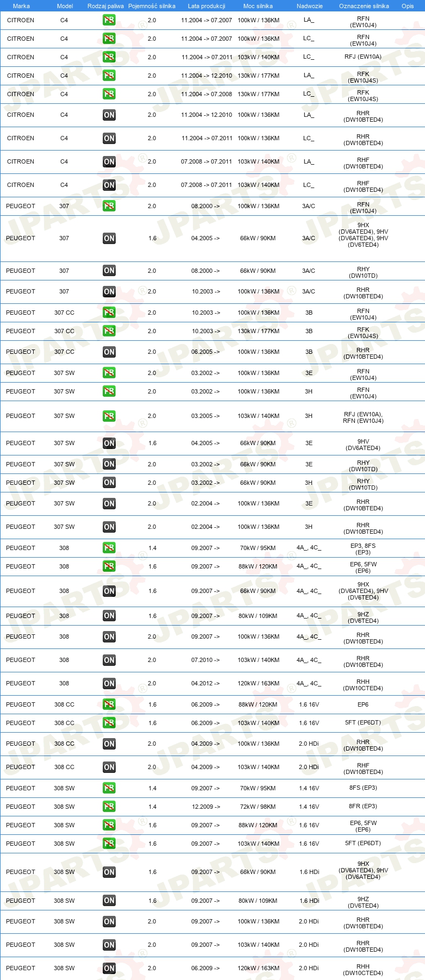Viewport: 425px width, 980px height.
Task: Click PB icon for Peugeot 307 CC 177KM
Action: [109, 331]
